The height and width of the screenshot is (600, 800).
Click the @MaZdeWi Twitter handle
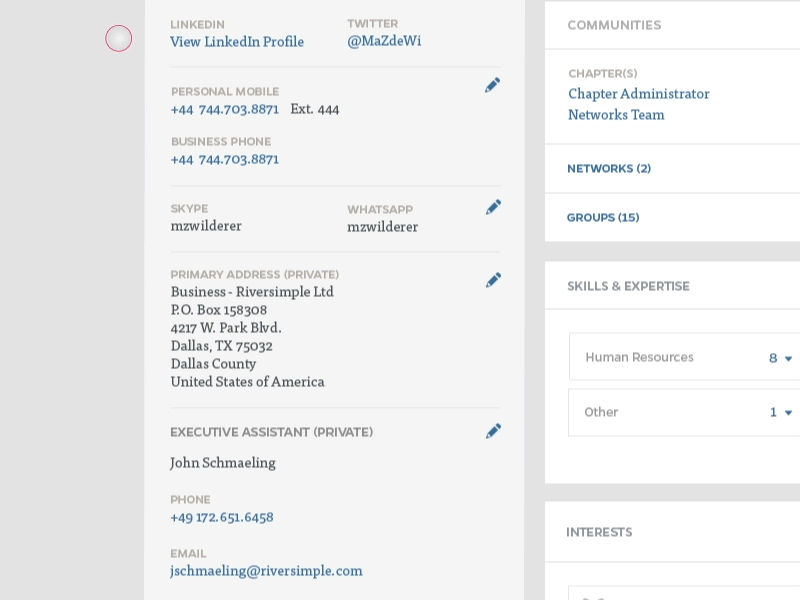coord(384,41)
